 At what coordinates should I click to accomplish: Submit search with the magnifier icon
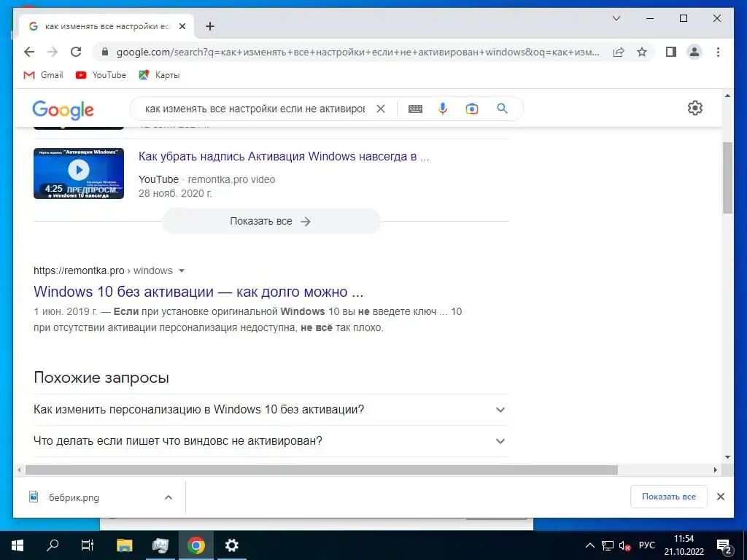click(502, 109)
